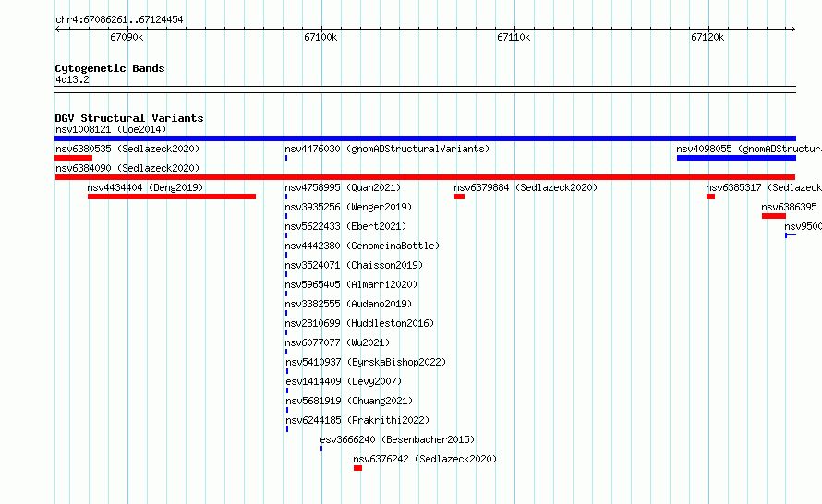Image resolution: width=822 pixels, height=504 pixels.
Task: Click the blue nsv4098055 variant bar
Action: (736, 158)
